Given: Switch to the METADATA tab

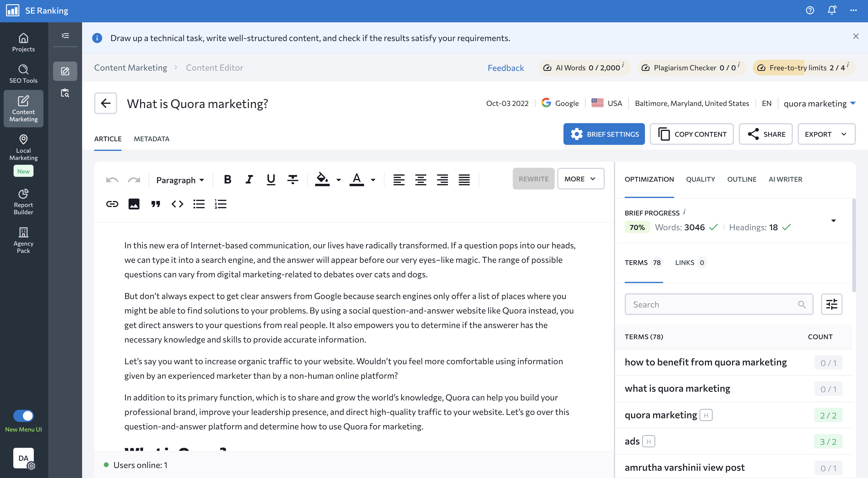Looking at the screenshot, I should coord(151,139).
